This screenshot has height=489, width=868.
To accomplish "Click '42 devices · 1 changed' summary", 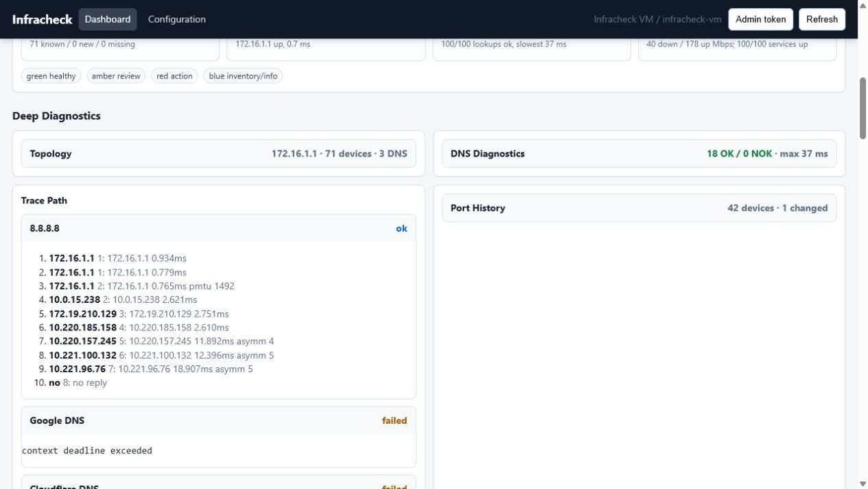I will tap(777, 208).
